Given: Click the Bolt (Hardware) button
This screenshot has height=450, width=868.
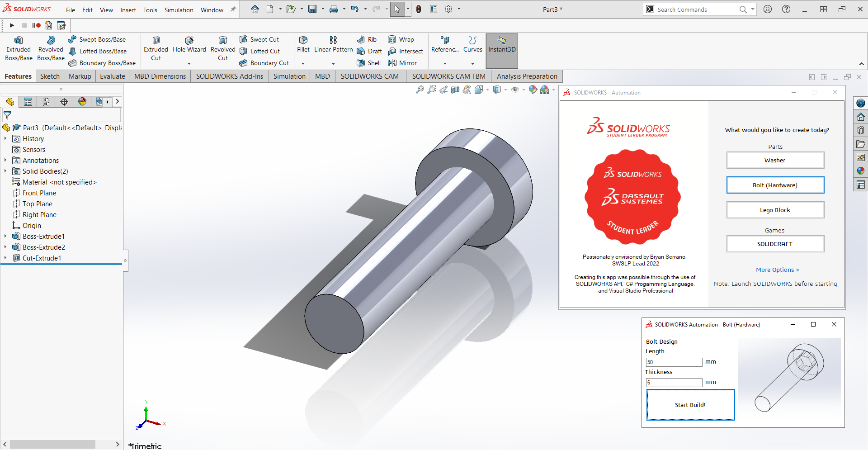Looking at the screenshot, I should tap(774, 185).
